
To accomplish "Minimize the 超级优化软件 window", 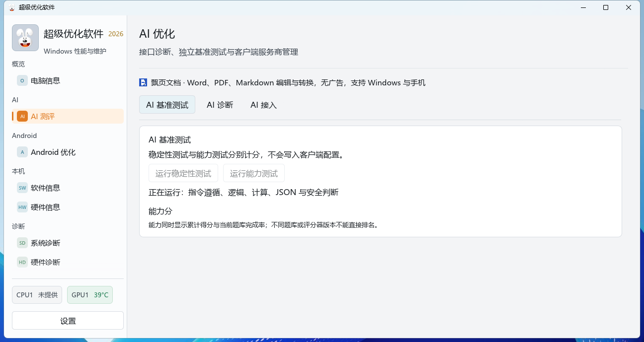I will point(583,7).
